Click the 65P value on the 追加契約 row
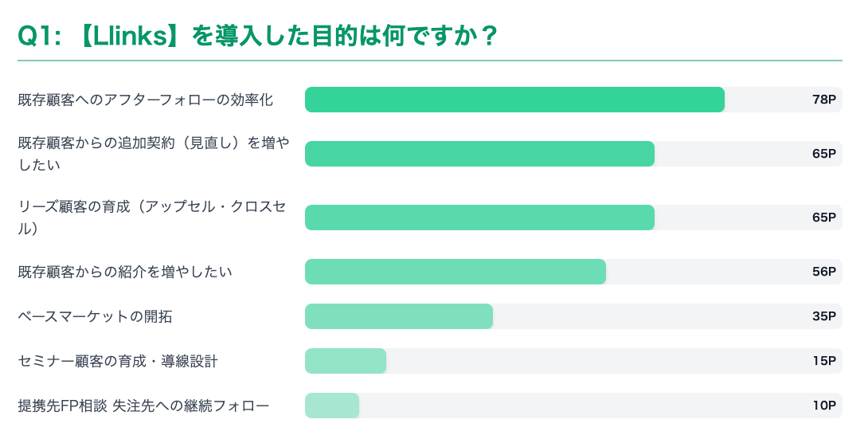The height and width of the screenshot is (443, 868). (824, 154)
